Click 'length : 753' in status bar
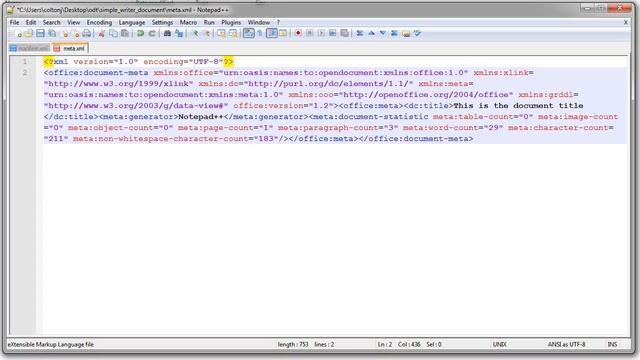 [x=293, y=344]
